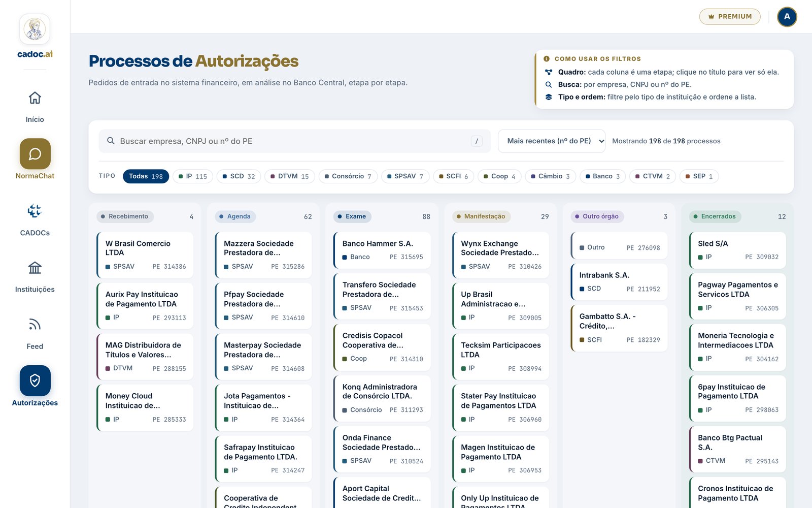812x508 pixels.
Task: Open Tecksim Participacoes LTDA card
Action: 500,357
